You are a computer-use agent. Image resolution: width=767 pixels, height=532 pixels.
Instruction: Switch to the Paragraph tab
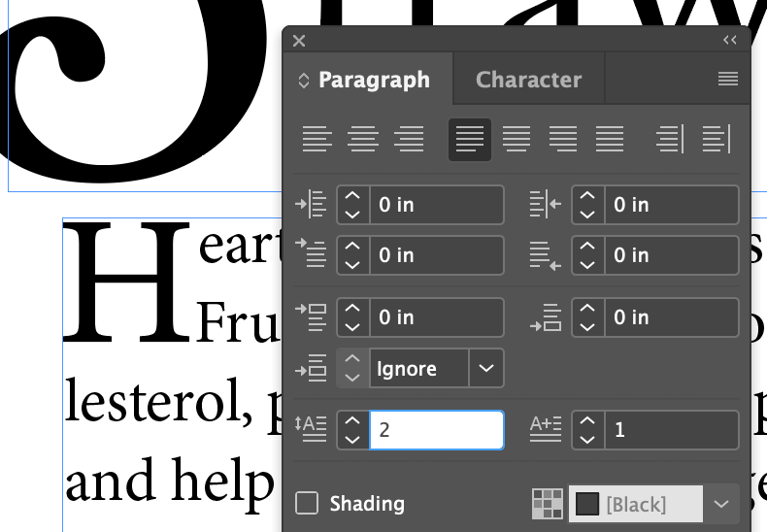pos(374,80)
